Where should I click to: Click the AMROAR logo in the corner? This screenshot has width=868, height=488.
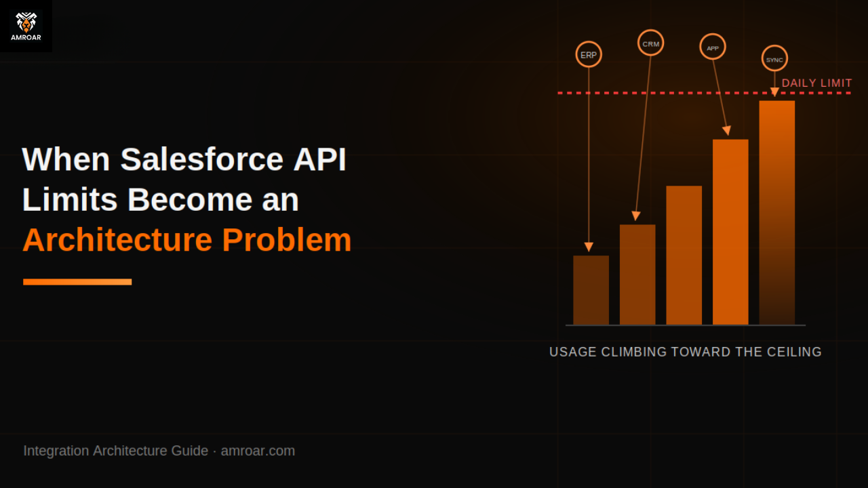[x=26, y=26]
